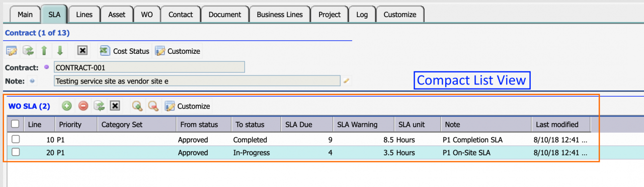Click the edit contract record icon
This screenshot has height=187, width=644.
tap(12, 51)
